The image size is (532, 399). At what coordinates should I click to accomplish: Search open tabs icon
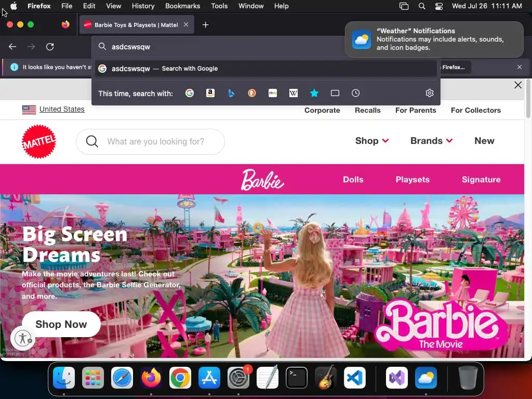coord(335,93)
